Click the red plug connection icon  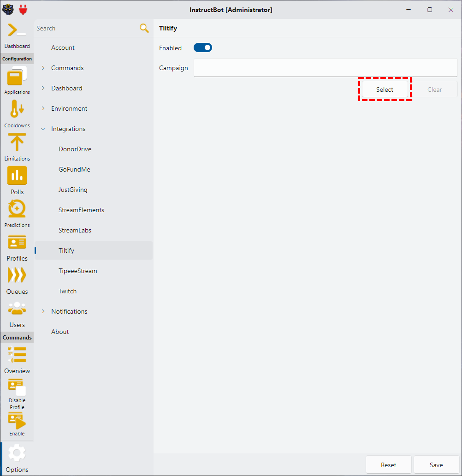23,10
